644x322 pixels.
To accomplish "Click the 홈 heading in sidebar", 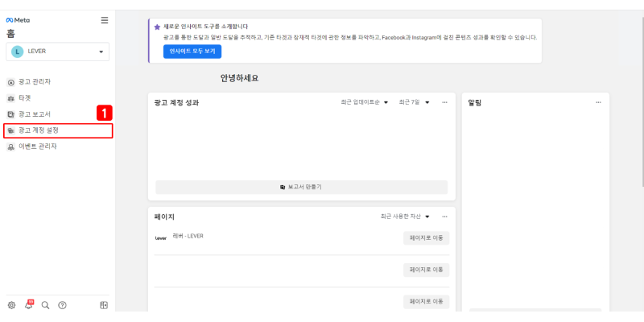I will (x=10, y=33).
